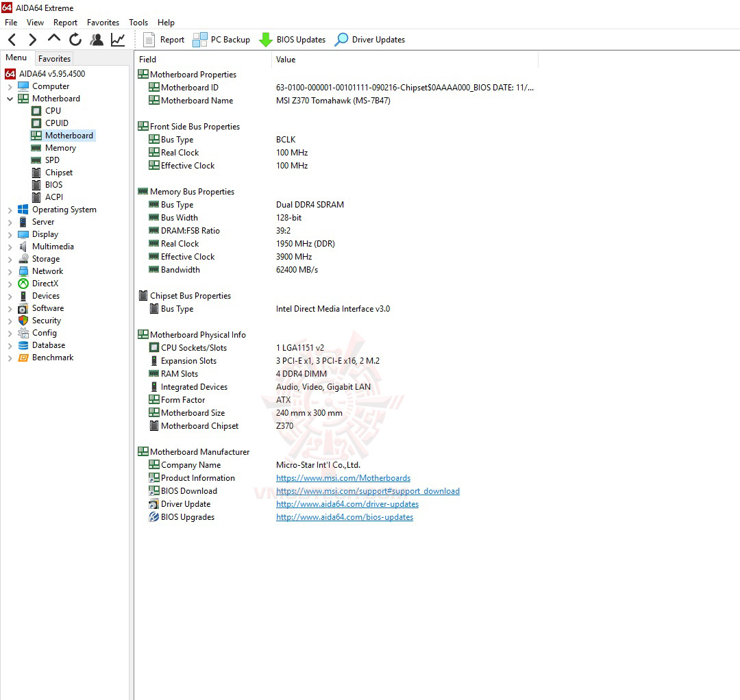Select the Expansion Slots row
This screenshot has width=740, height=700.
[x=336, y=361]
